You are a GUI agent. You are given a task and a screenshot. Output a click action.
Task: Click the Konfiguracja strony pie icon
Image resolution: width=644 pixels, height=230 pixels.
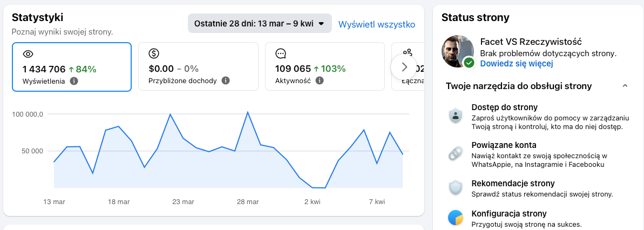(456, 218)
